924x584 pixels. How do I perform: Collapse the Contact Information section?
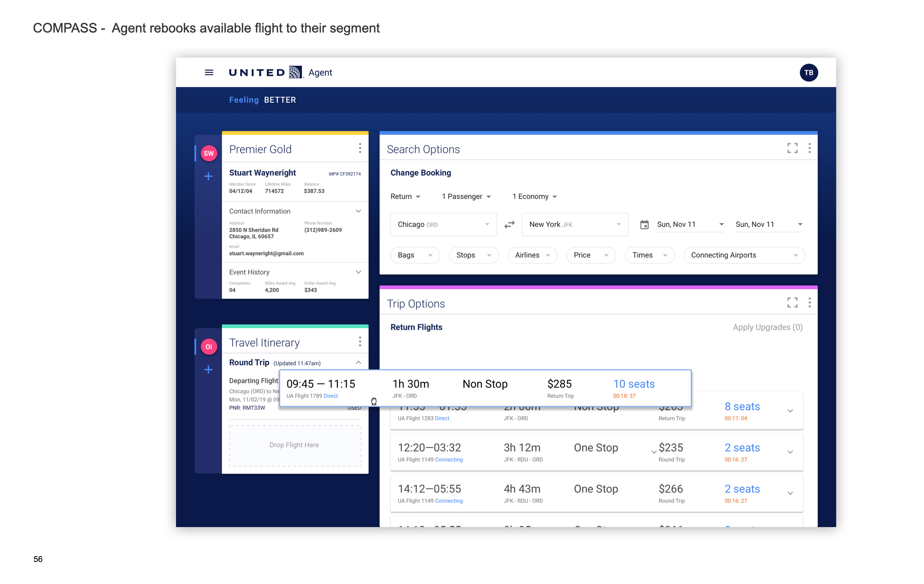pos(358,211)
